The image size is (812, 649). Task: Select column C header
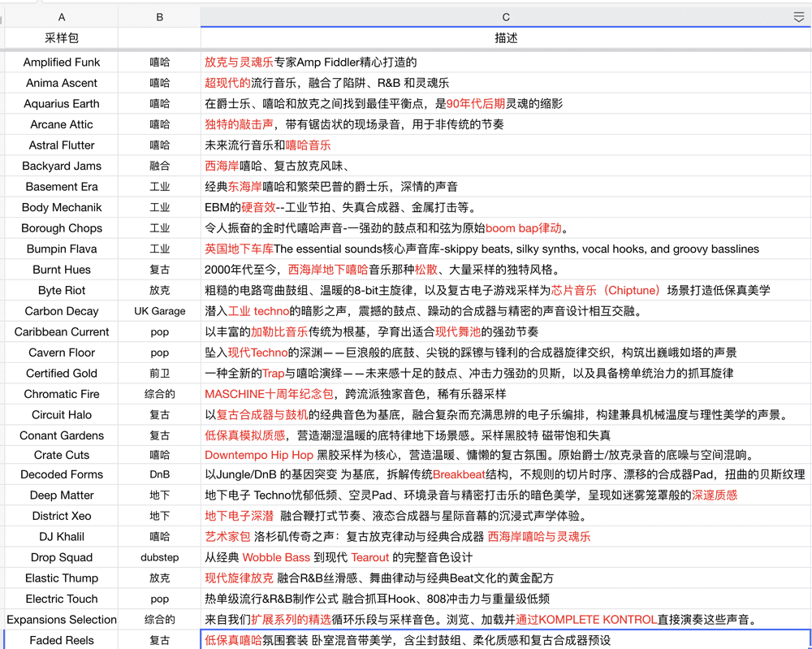click(506, 18)
